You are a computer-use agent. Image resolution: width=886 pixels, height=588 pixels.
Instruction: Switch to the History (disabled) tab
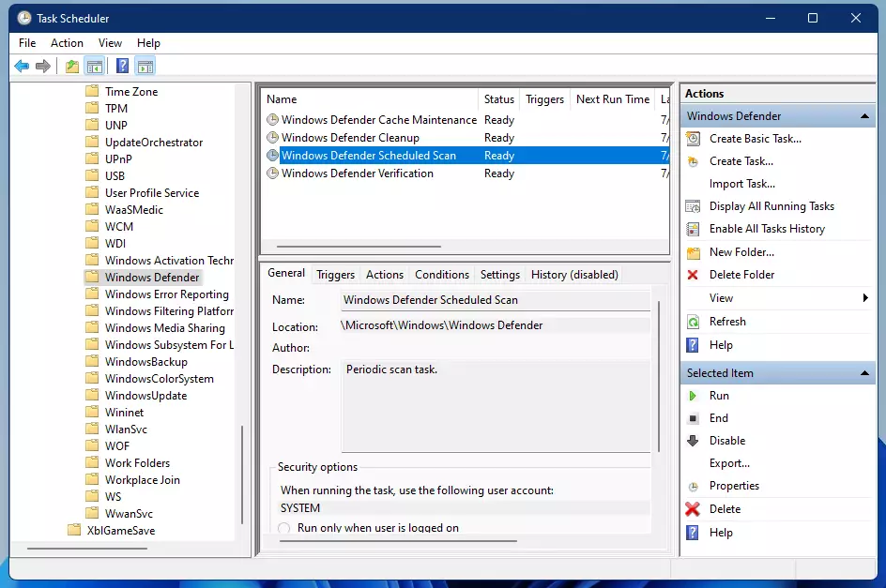(574, 275)
